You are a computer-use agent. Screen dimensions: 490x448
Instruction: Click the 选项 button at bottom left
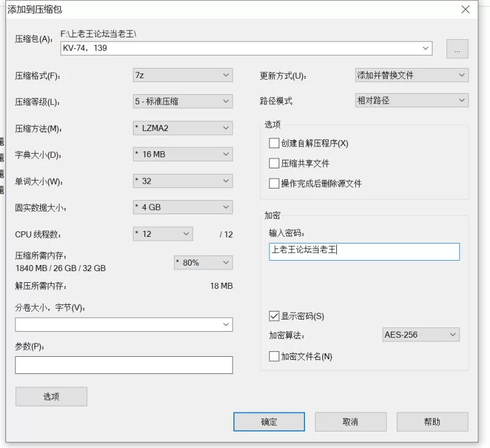click(51, 397)
